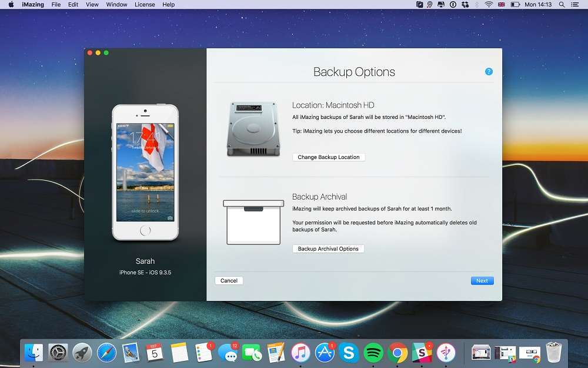Select Sarah's iPhone SE thumbnail
588x368 pixels.
[x=145, y=177]
